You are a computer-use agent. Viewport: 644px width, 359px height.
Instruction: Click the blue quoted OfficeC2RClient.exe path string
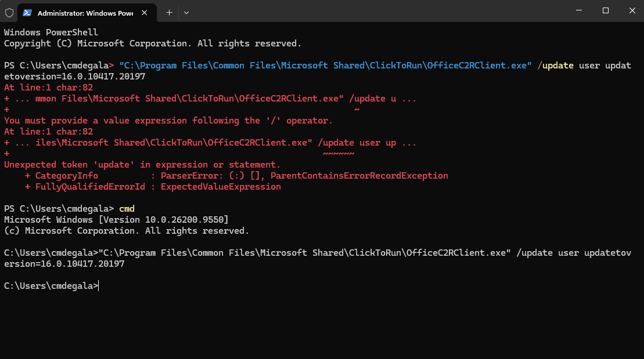click(x=325, y=66)
